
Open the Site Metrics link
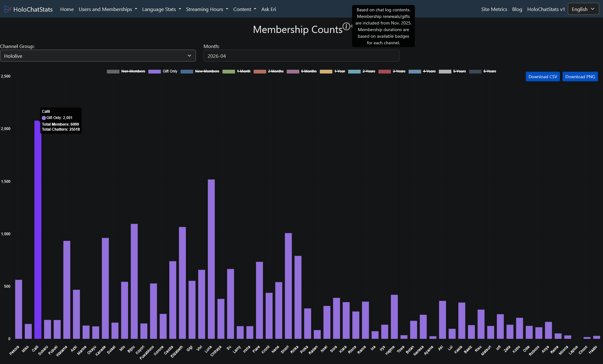pos(494,9)
